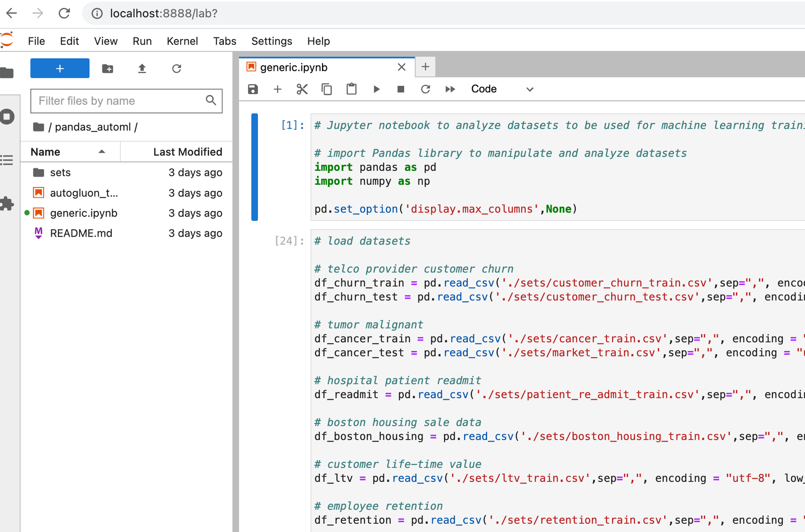This screenshot has height=532, width=805.
Task: Refresh the file browser list
Action: tap(177, 68)
